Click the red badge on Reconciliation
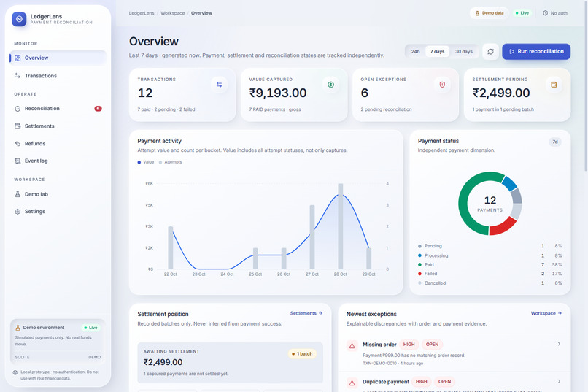This screenshot has height=392, width=588. pos(98,109)
